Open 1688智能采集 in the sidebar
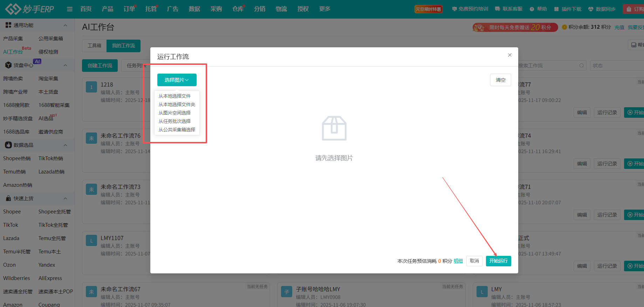Screen dimensions: 644x307 [54, 105]
